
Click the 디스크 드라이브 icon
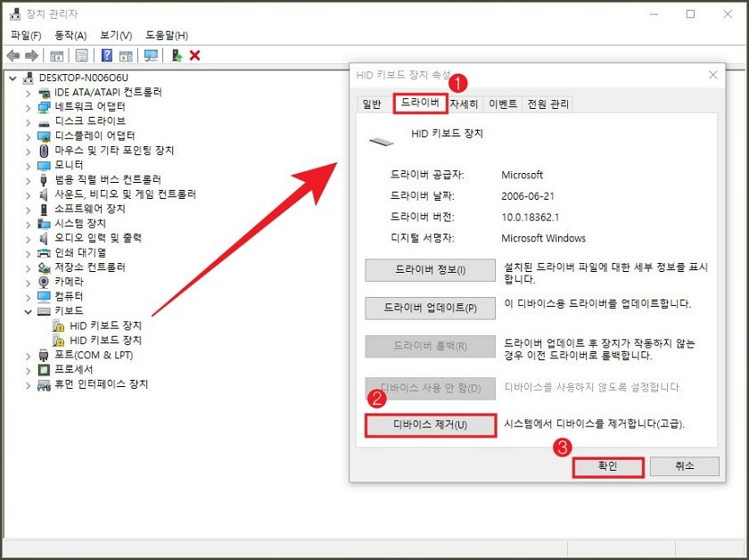(44, 123)
